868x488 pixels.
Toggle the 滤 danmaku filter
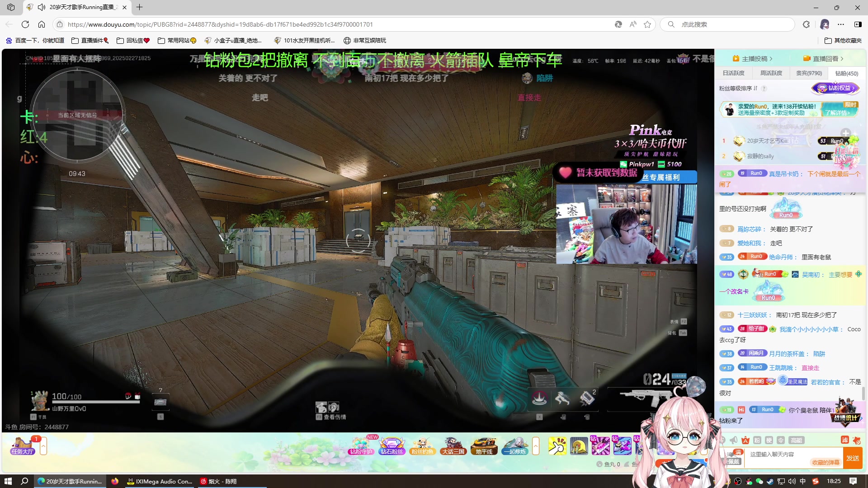click(844, 440)
